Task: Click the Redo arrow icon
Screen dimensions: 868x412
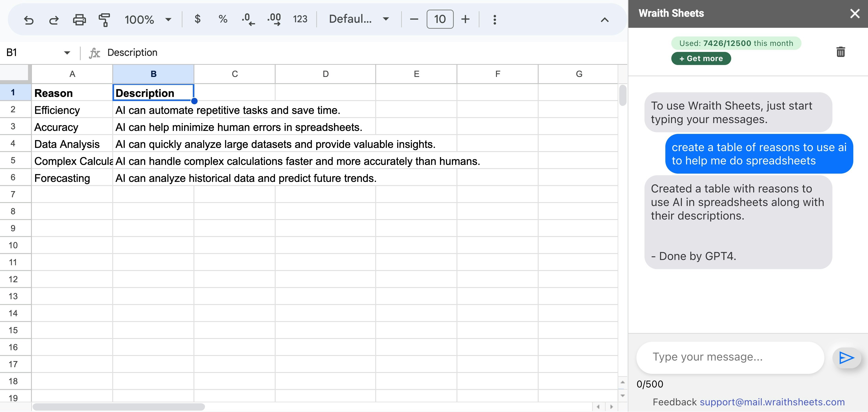Action: pyautogui.click(x=54, y=20)
